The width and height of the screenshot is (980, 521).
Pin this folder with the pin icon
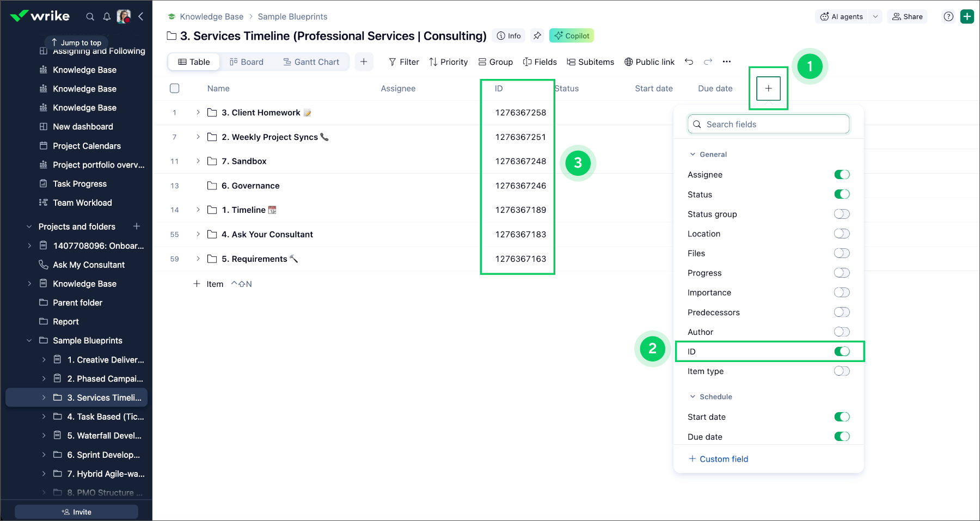537,36
